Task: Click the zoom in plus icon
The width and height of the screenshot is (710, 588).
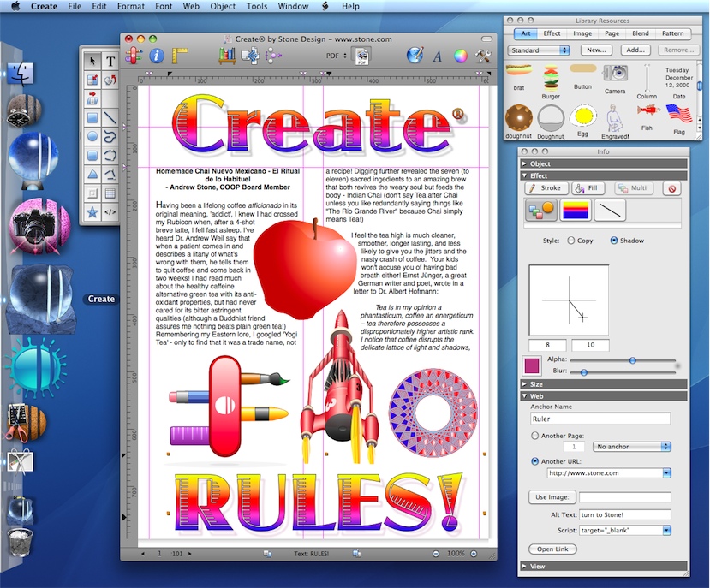Action: (474, 554)
